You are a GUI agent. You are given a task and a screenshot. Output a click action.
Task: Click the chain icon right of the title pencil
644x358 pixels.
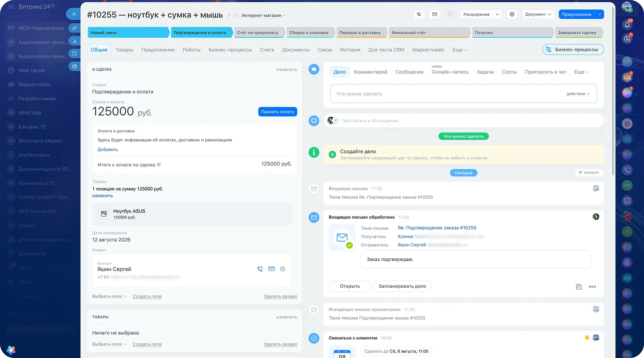(236, 15)
